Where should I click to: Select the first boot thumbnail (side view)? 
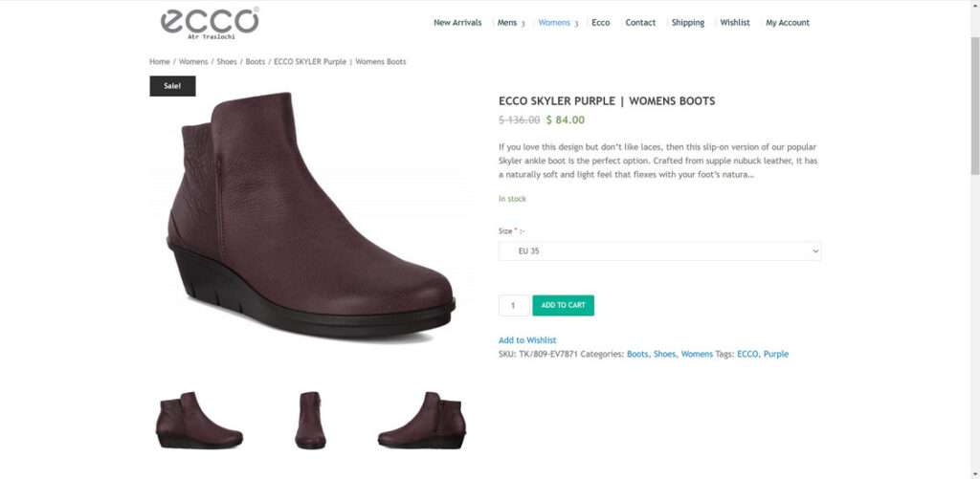pyautogui.click(x=199, y=420)
